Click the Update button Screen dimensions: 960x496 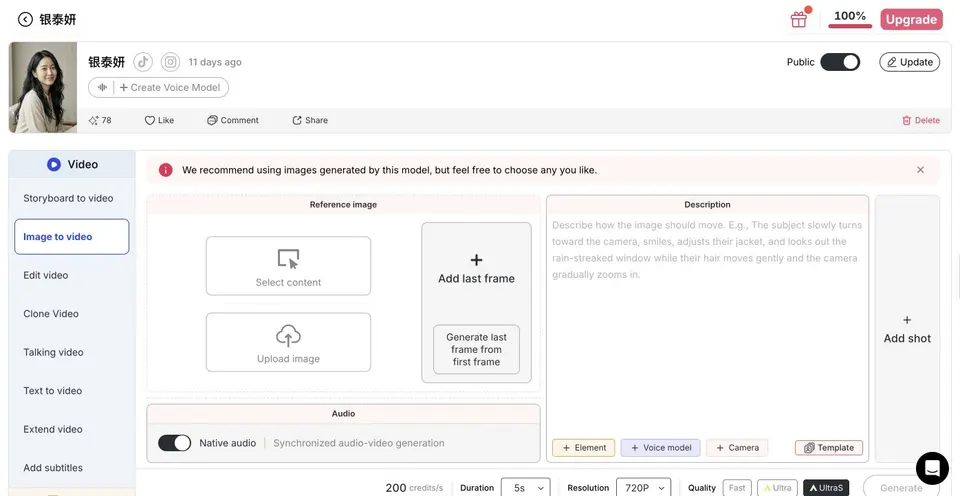pyautogui.click(x=910, y=62)
